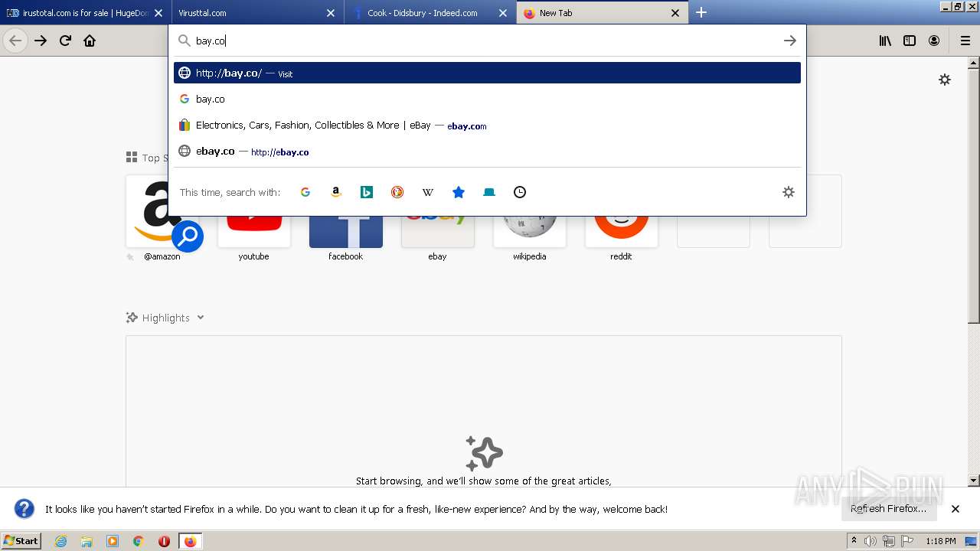Close the New Tab tab
The width and height of the screenshot is (980, 551).
point(675,13)
